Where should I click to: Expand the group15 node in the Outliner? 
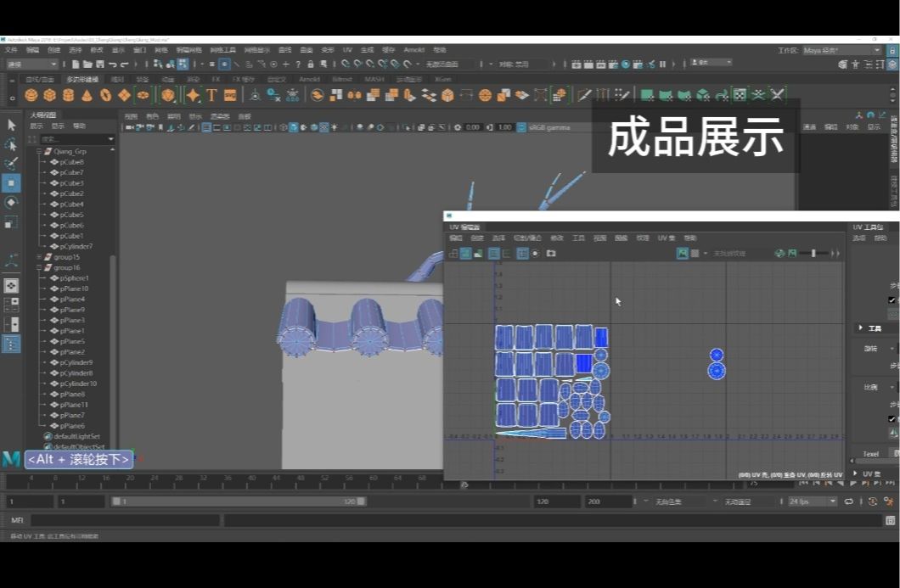coord(39,257)
